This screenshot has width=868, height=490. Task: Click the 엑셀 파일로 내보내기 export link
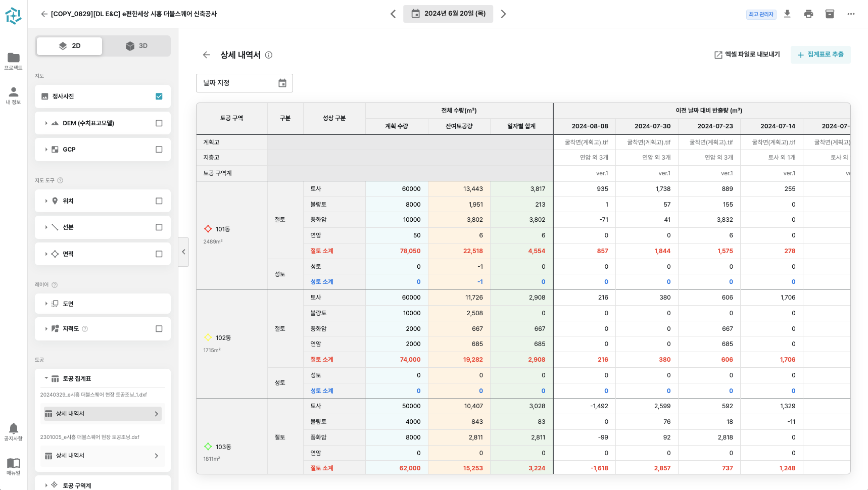click(746, 55)
